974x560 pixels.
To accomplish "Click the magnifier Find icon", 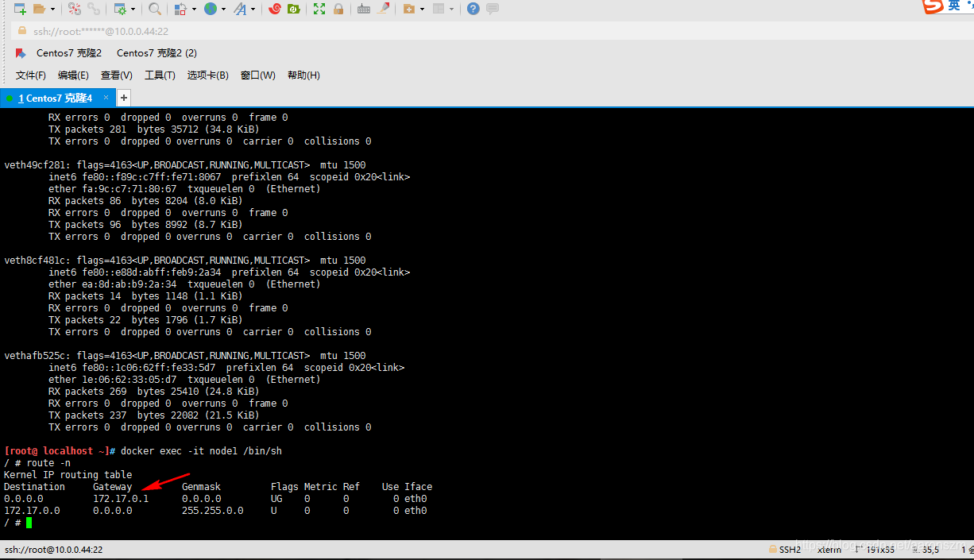I will pos(155,9).
